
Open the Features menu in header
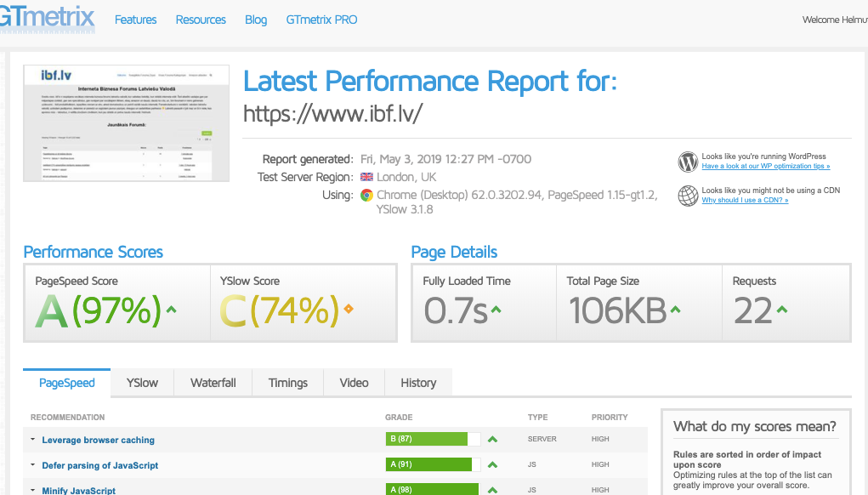tap(135, 20)
